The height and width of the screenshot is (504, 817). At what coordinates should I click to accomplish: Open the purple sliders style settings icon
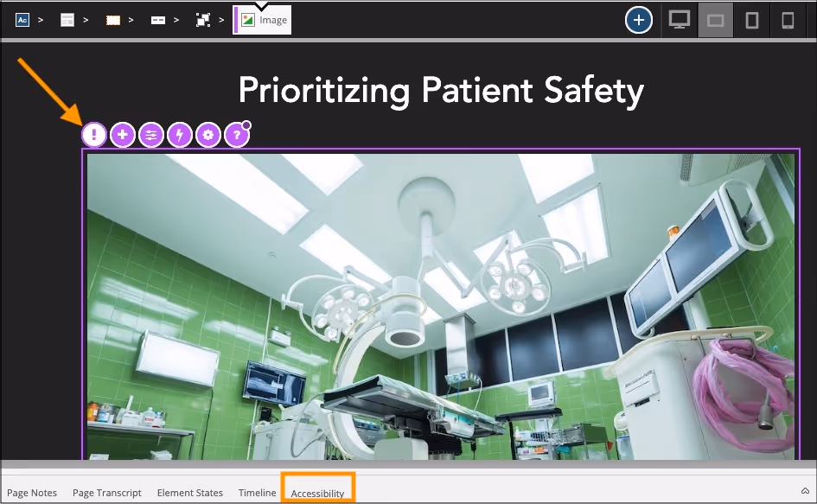151,135
